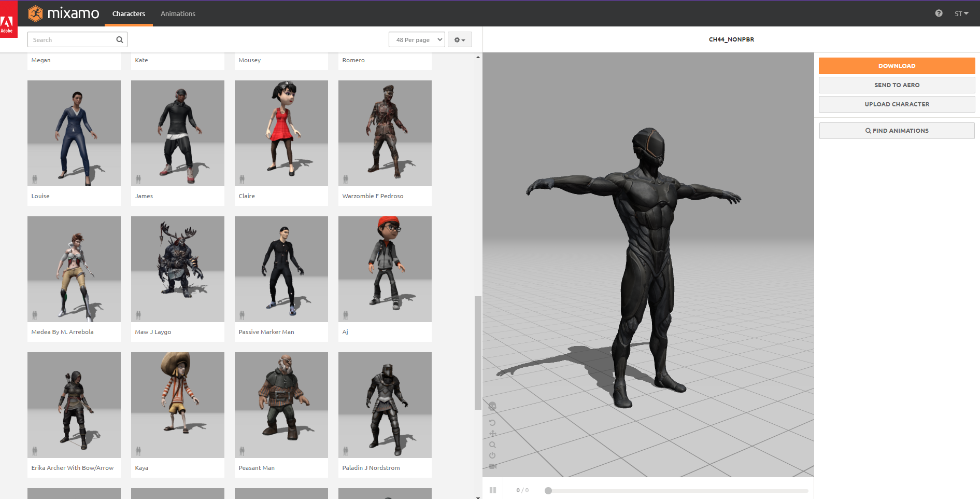The image size is (980, 499).
Task: Click the Kate character name
Action: 141,60
